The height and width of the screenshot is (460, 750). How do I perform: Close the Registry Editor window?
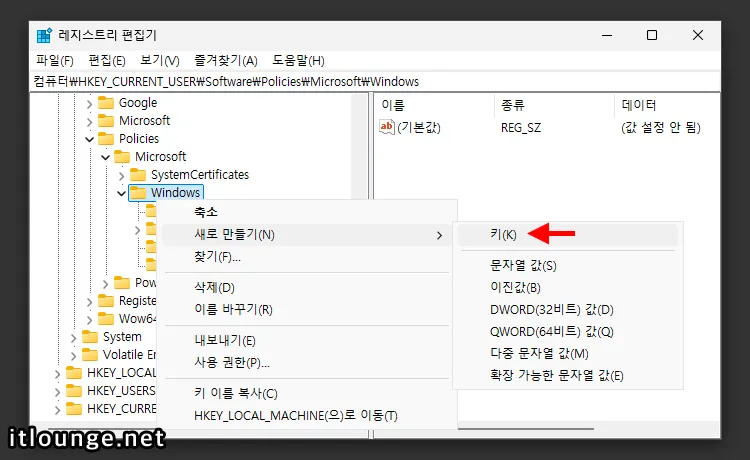click(x=698, y=35)
